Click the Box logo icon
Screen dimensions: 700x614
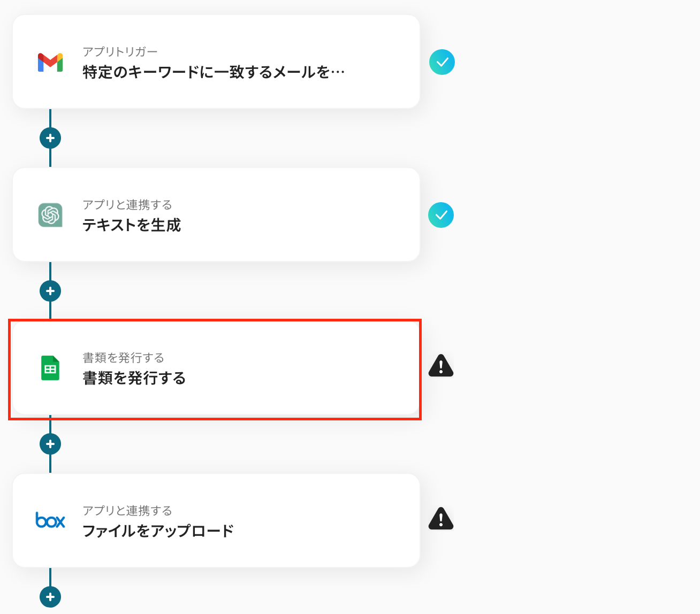(x=50, y=520)
